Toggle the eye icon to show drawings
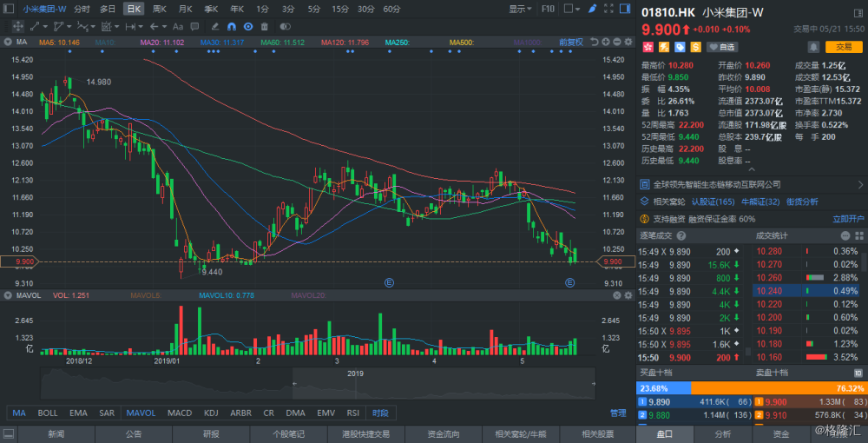Image resolution: width=868 pixels, height=443 pixels. [x=247, y=26]
